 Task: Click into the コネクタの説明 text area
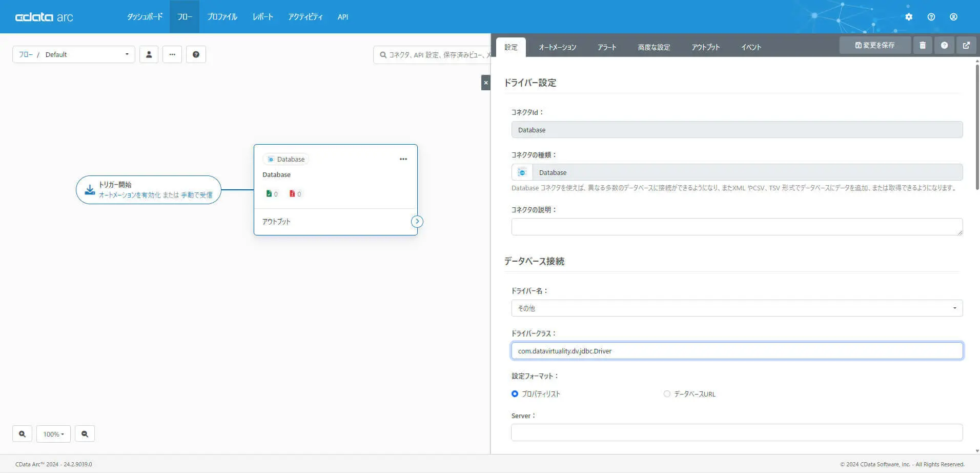click(737, 227)
